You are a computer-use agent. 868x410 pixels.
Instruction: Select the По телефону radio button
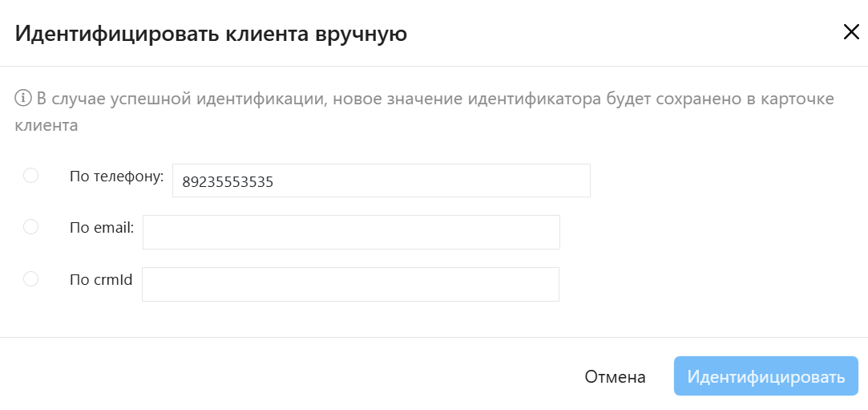[x=30, y=176]
